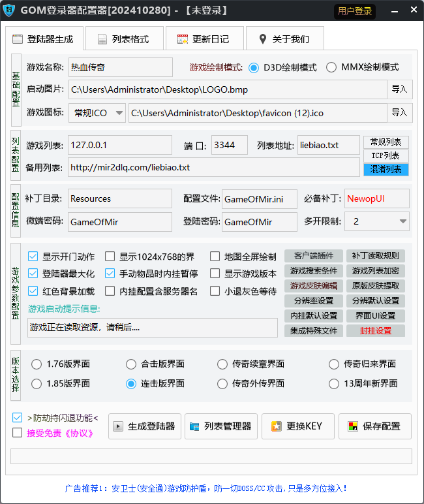Click the 用户登录 button
Image resolution: width=424 pixels, height=504 pixels.
click(x=356, y=11)
